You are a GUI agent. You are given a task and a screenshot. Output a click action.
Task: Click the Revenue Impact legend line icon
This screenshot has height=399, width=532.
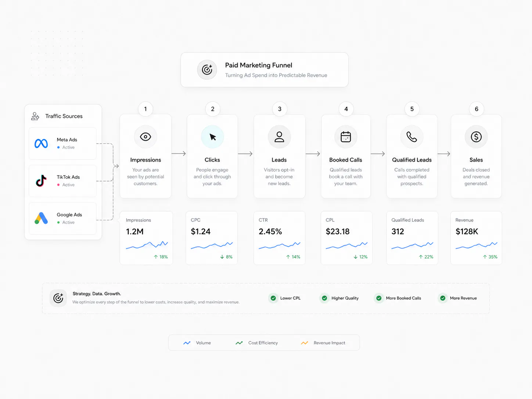[305, 343]
